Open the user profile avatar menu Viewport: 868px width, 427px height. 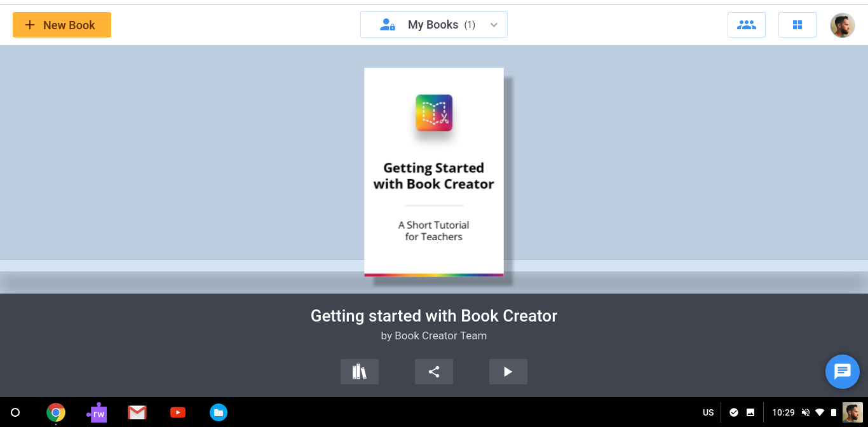pyautogui.click(x=843, y=25)
